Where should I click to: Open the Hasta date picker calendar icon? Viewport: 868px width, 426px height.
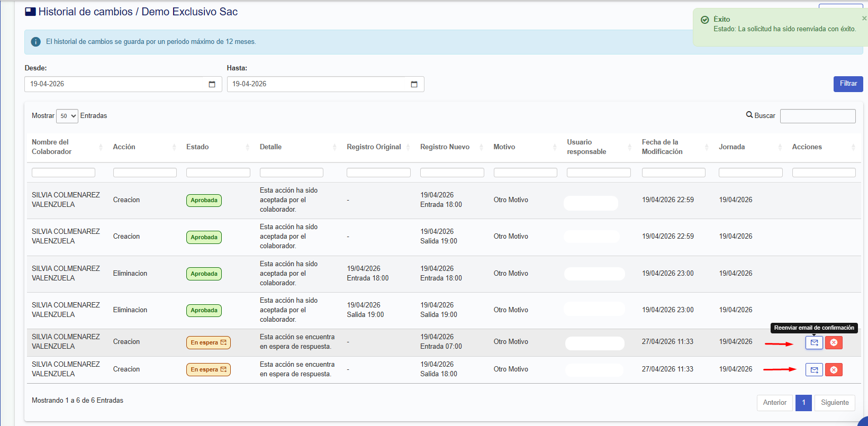(414, 84)
